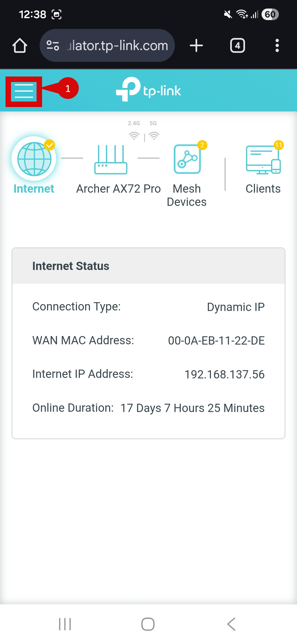Screen dimensions: 297x644
Task: Click the Archer AX72 Pro router icon
Action: [x=111, y=160]
